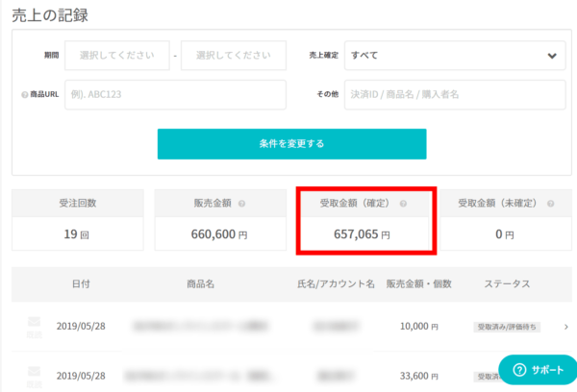Click help icon beside 販売金額
The height and width of the screenshot is (392, 577).
click(x=241, y=204)
